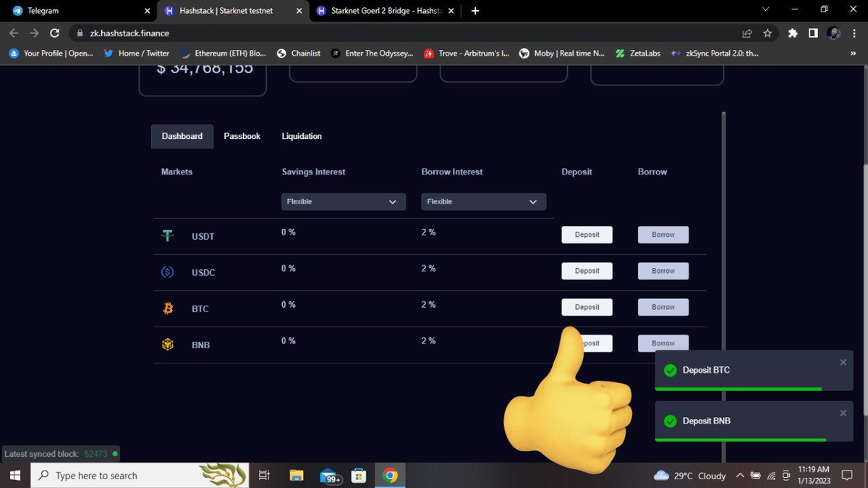
Task: Click the BNB token icon
Action: (x=168, y=345)
